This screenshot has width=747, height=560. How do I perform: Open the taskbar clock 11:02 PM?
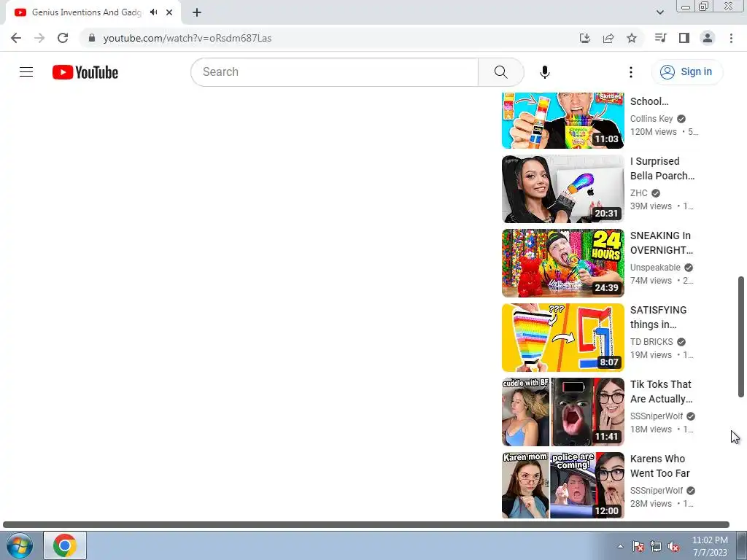coord(710,546)
